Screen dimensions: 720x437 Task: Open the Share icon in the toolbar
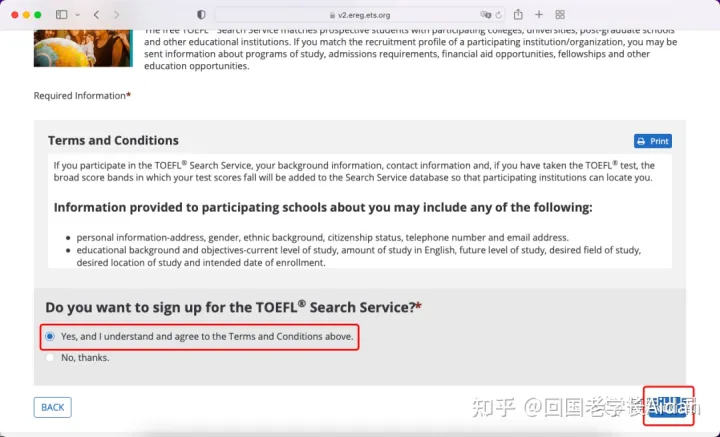tap(518, 14)
